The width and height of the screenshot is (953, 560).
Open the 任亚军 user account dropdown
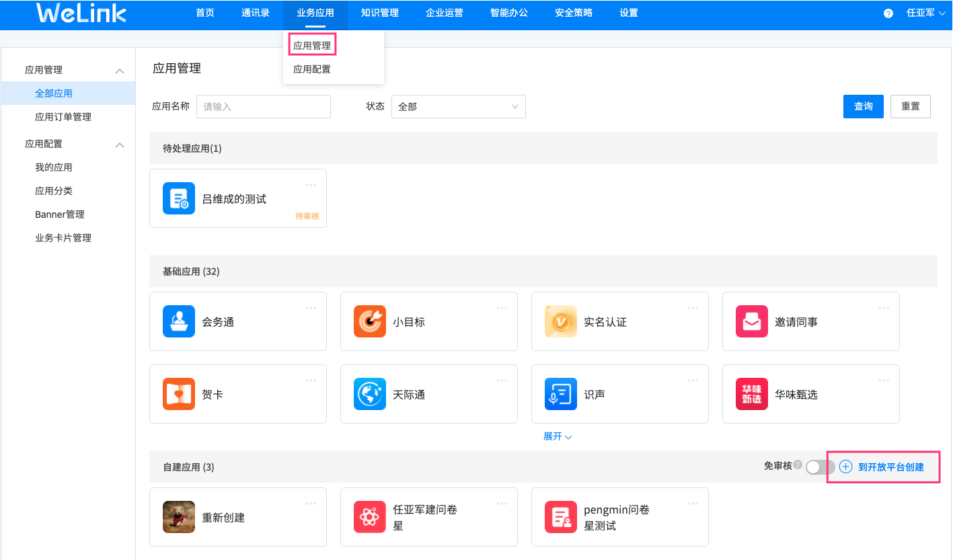click(x=926, y=13)
